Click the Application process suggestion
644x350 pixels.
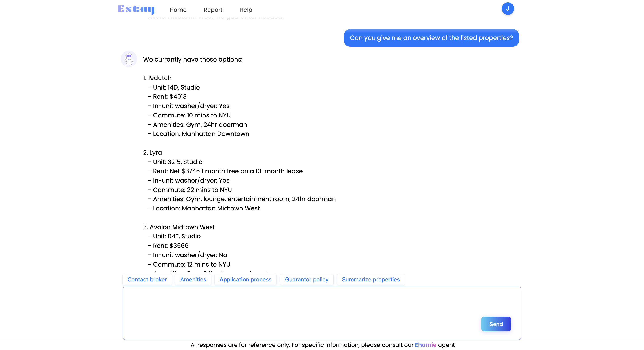click(245, 279)
